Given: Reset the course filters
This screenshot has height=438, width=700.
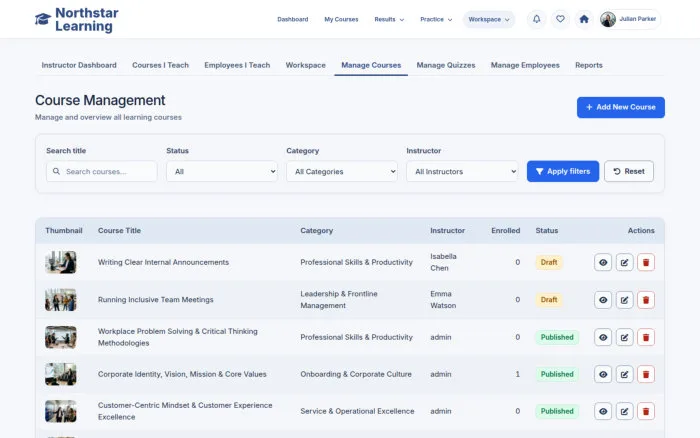Looking at the screenshot, I should (629, 171).
